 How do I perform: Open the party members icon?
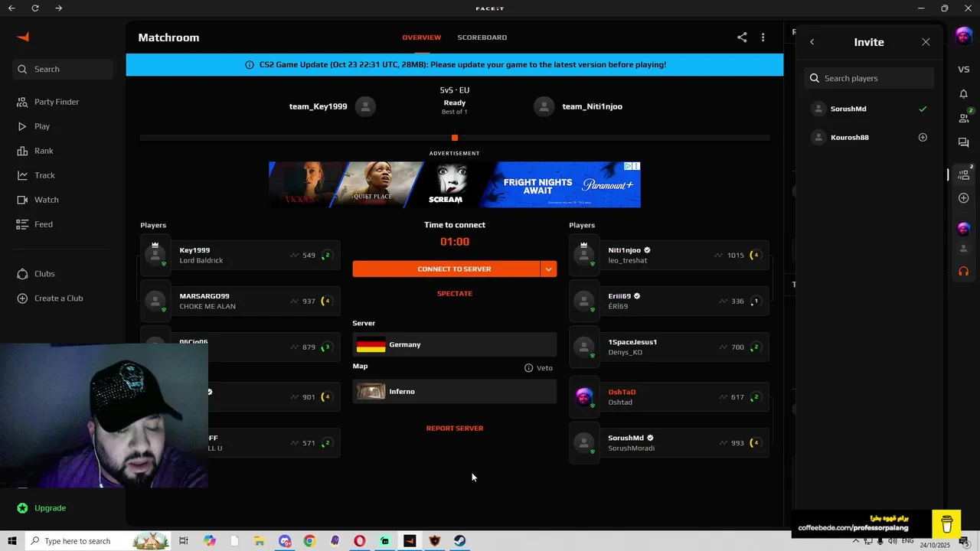(x=963, y=174)
